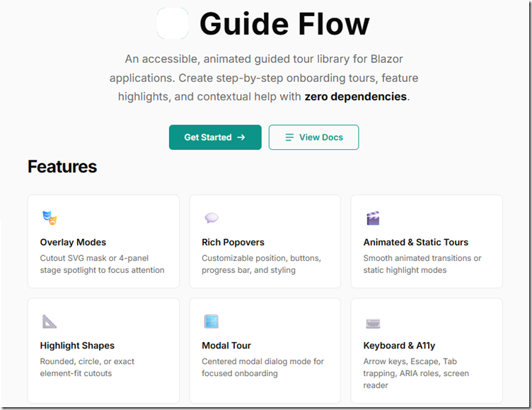Image resolution: width=532 pixels, height=410 pixels.
Task: Click the lines icon in View Docs
Action: 289,137
